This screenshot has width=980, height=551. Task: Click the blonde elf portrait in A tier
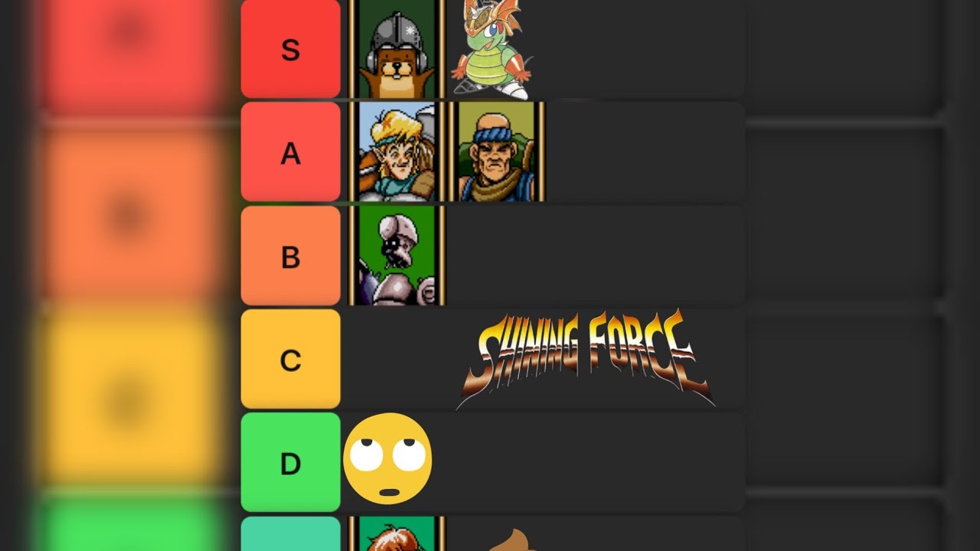pyautogui.click(x=397, y=152)
